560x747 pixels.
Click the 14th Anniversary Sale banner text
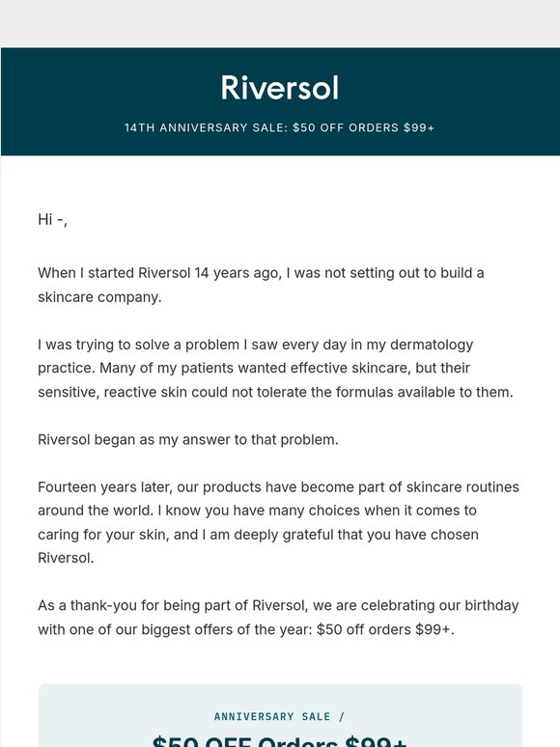(280, 127)
